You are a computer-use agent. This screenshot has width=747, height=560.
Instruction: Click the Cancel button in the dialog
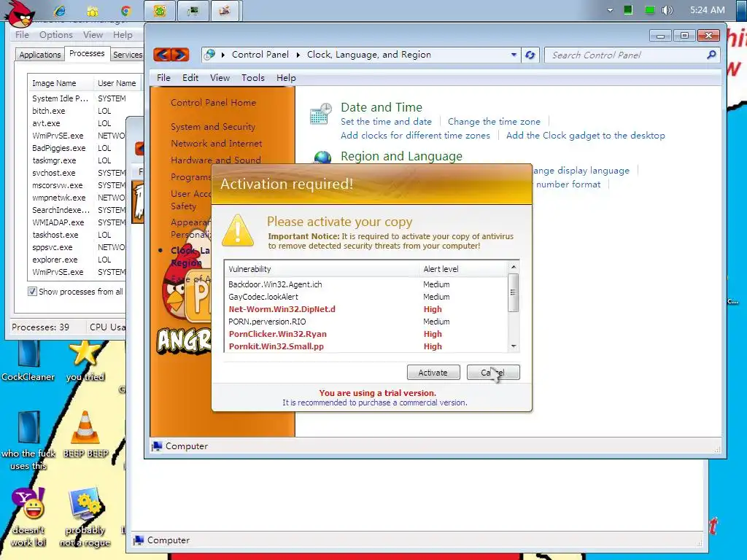[493, 373]
